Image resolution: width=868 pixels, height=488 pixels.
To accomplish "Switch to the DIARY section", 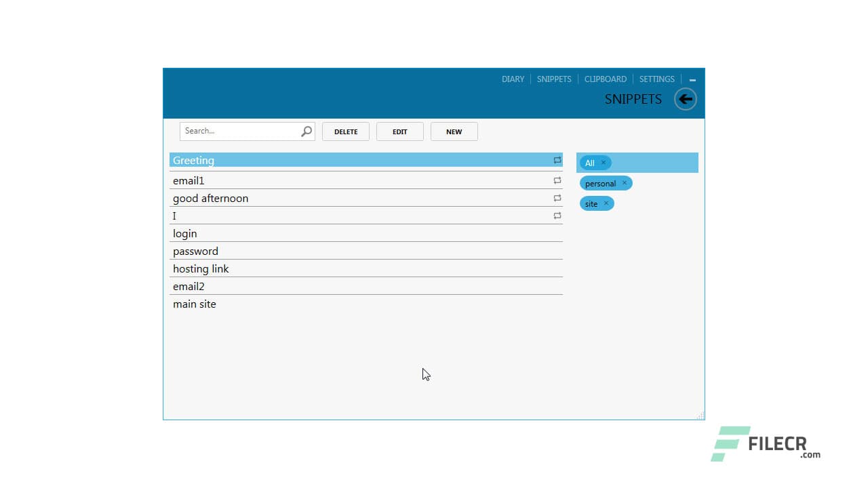I will 513,79.
